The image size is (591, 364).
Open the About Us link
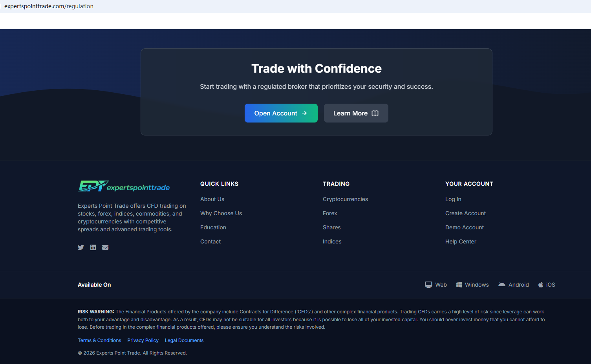point(212,199)
